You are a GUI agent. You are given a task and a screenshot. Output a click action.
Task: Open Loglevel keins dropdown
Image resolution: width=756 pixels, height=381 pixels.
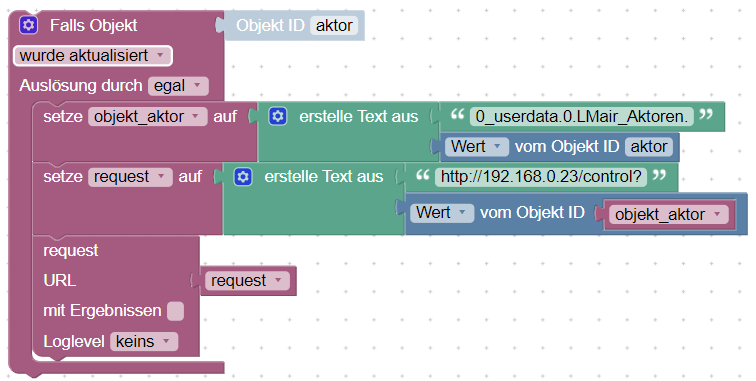click(144, 341)
